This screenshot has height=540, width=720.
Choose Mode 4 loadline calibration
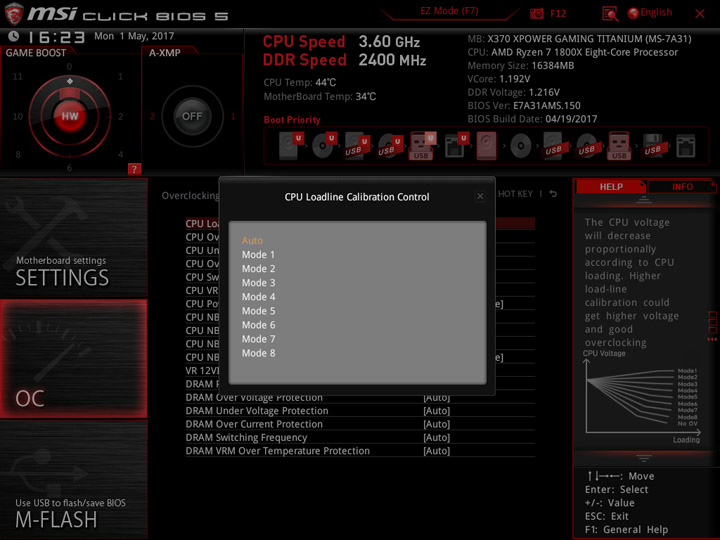(x=259, y=297)
